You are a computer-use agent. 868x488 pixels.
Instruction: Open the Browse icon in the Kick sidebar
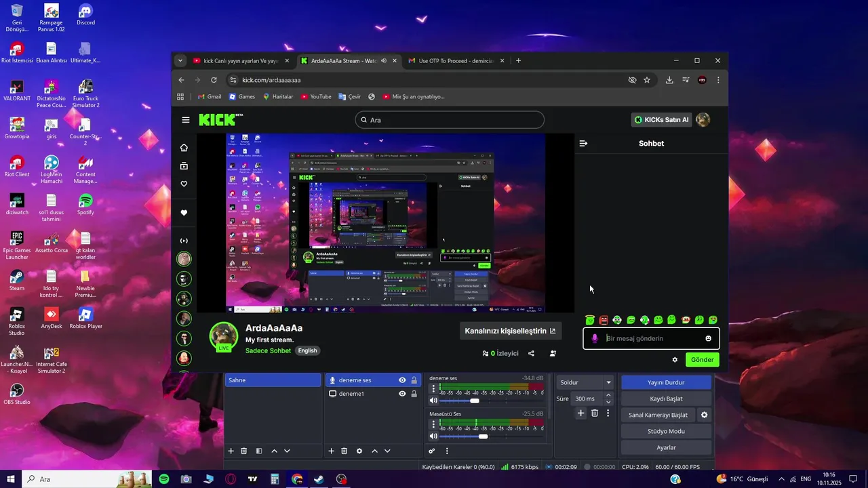tap(184, 166)
